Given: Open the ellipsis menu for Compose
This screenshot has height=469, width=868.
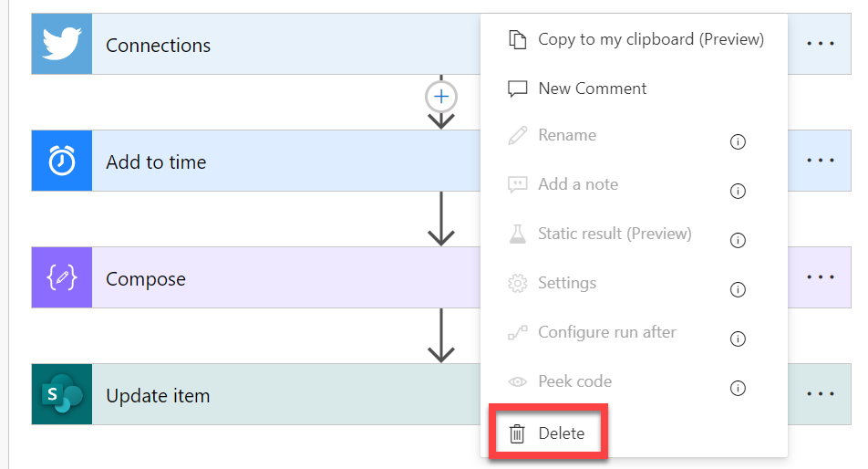Looking at the screenshot, I should click(821, 277).
